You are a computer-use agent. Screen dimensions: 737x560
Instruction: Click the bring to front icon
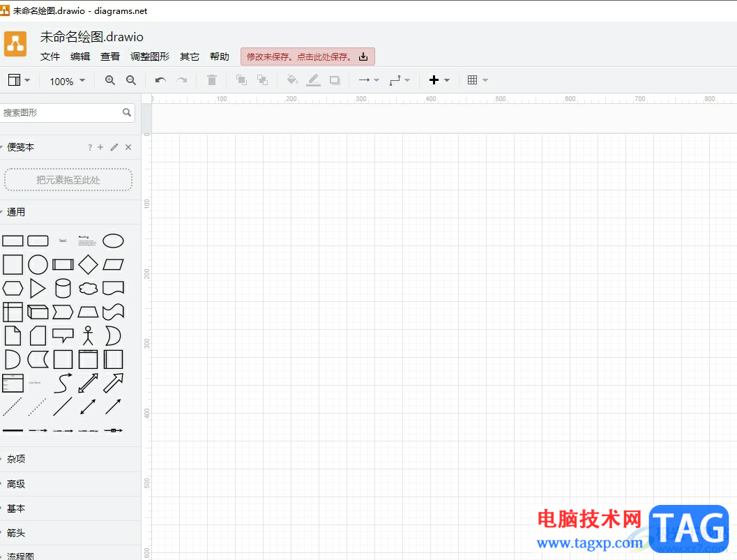(x=241, y=80)
